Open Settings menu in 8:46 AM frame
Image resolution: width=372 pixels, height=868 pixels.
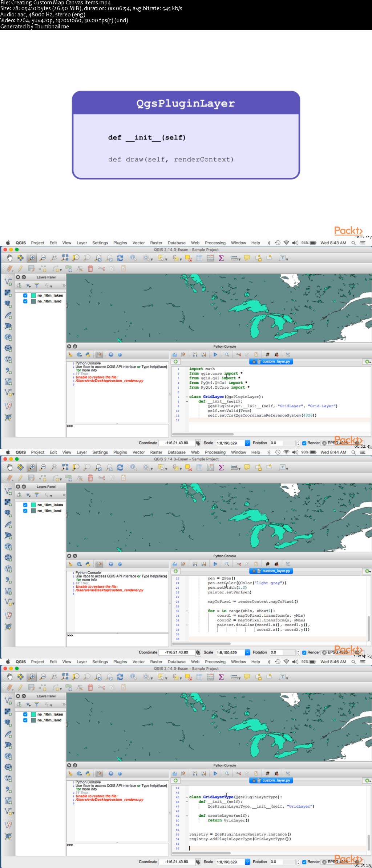pos(100,662)
